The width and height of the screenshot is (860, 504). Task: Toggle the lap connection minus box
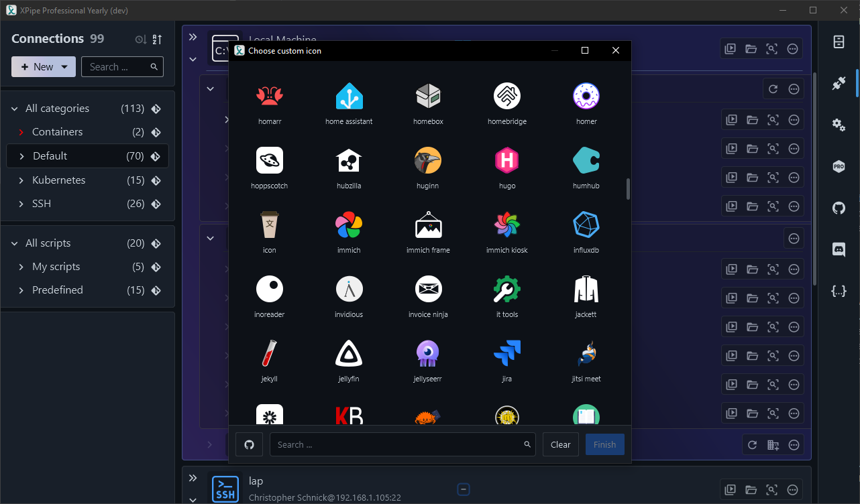(x=463, y=489)
